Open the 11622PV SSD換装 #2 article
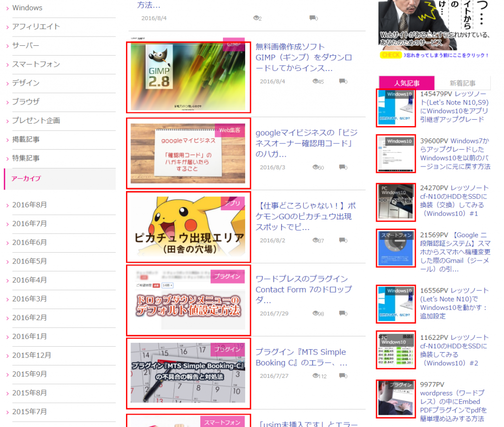 pyautogui.click(x=454, y=350)
